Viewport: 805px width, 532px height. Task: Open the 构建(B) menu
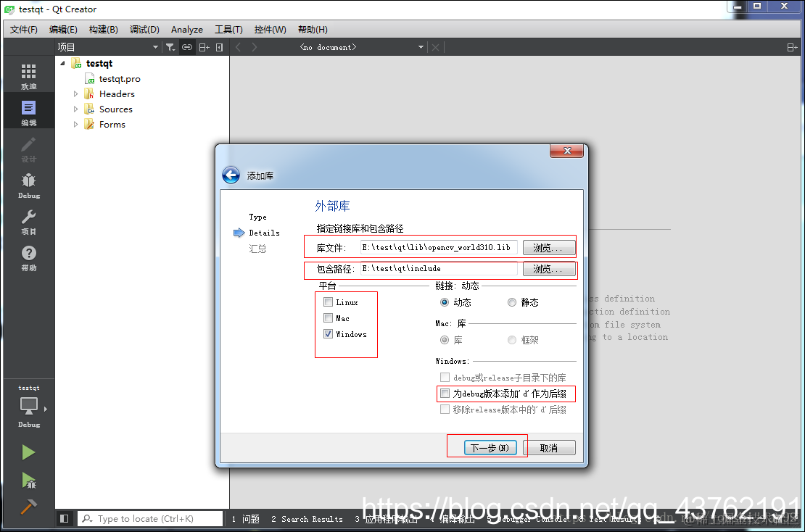[103, 29]
